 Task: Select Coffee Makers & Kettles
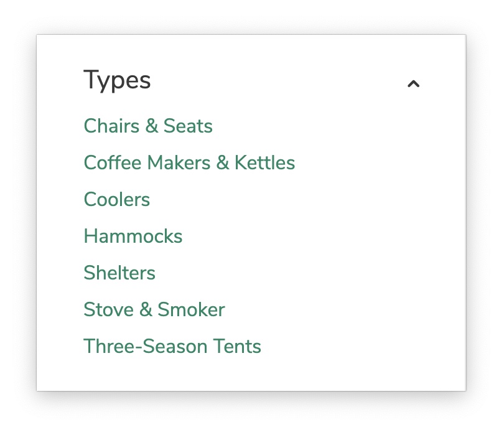(189, 163)
